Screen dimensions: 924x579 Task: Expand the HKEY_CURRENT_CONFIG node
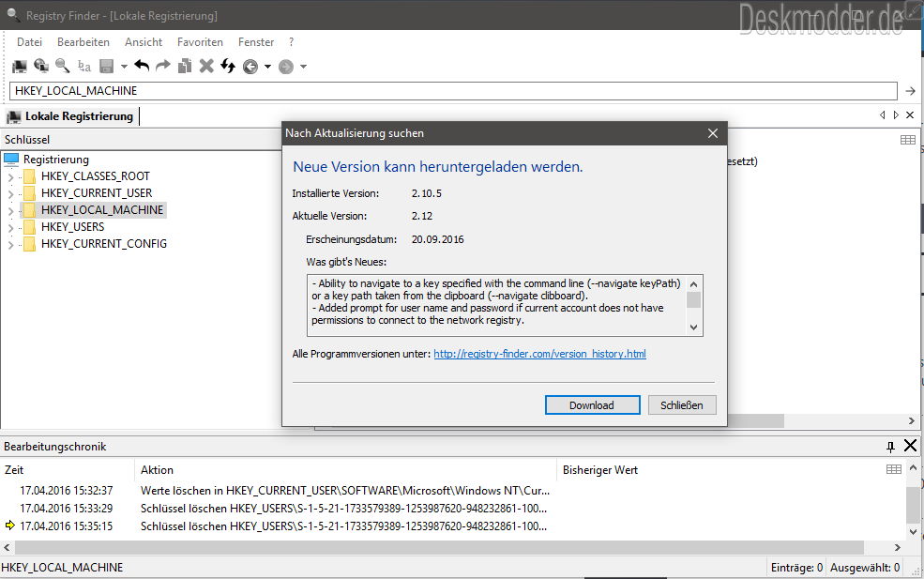click(10, 244)
